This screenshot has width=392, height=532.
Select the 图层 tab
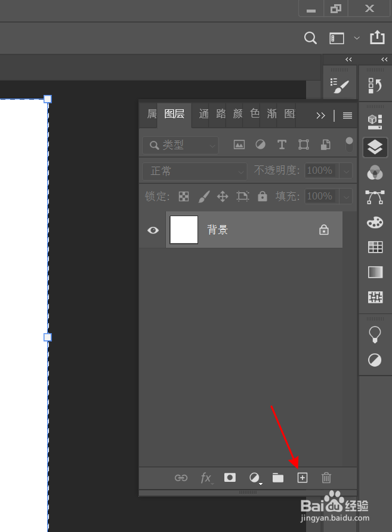pos(174,113)
